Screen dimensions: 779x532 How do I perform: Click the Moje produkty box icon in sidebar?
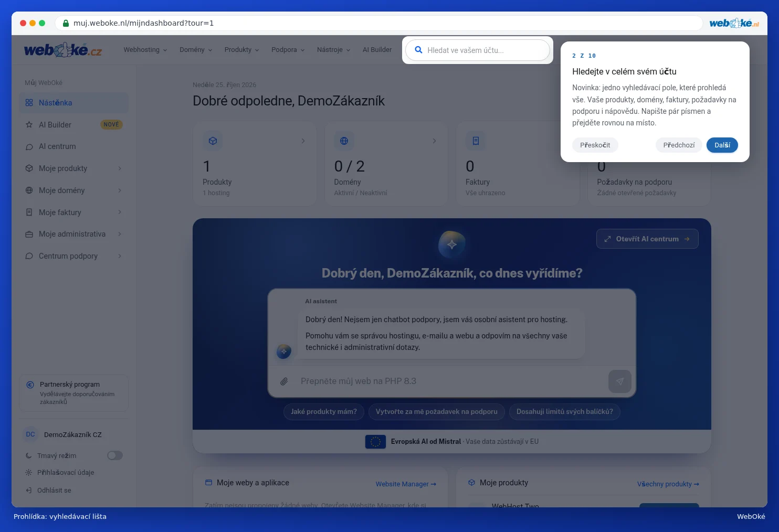click(29, 168)
